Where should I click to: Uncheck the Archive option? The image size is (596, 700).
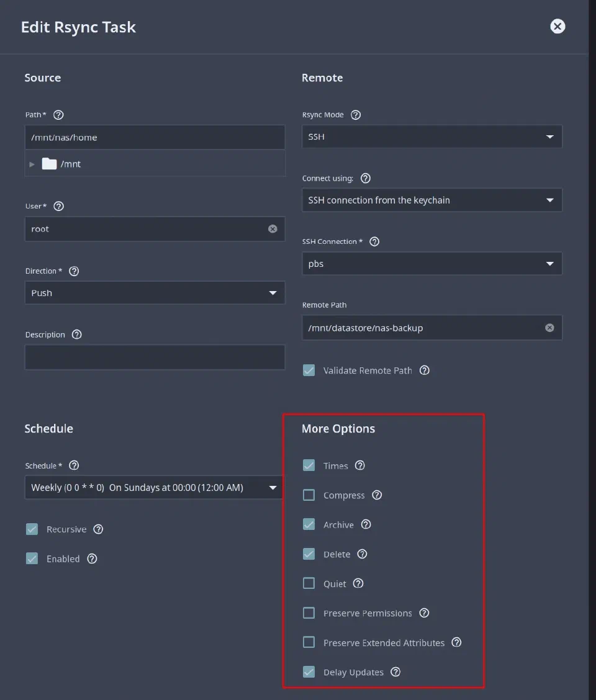309,524
